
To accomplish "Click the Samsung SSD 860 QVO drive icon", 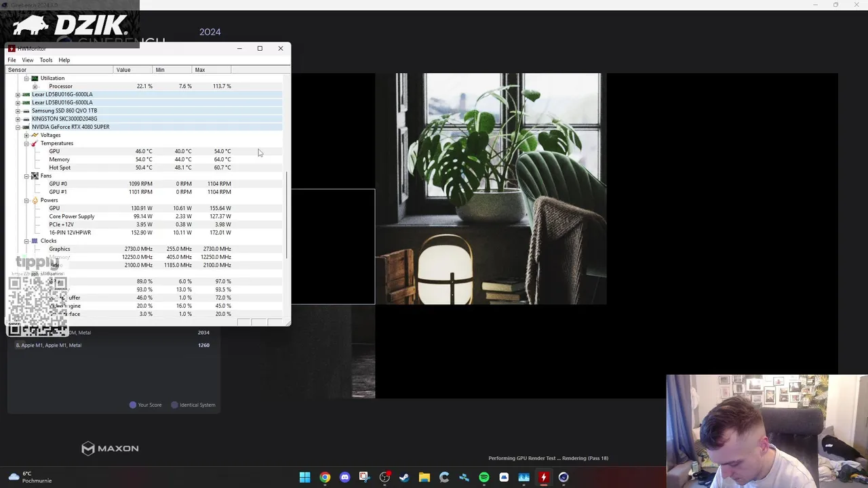I will pyautogui.click(x=26, y=110).
